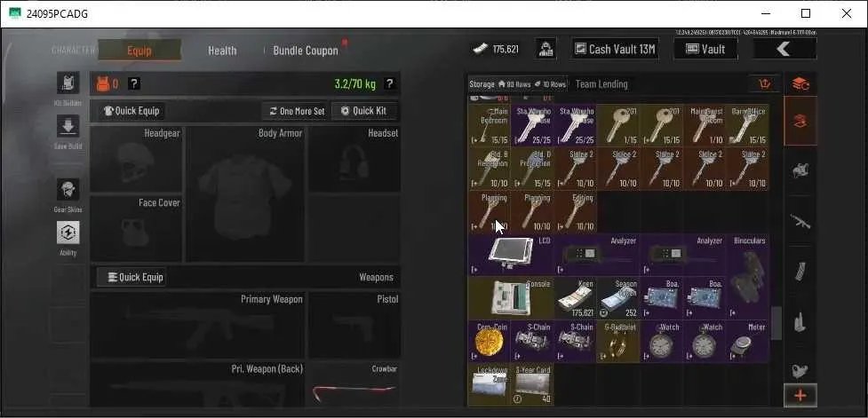This screenshot has height=418, width=868.
Task: Open the Bundle Coupon tab
Action: 306,51
